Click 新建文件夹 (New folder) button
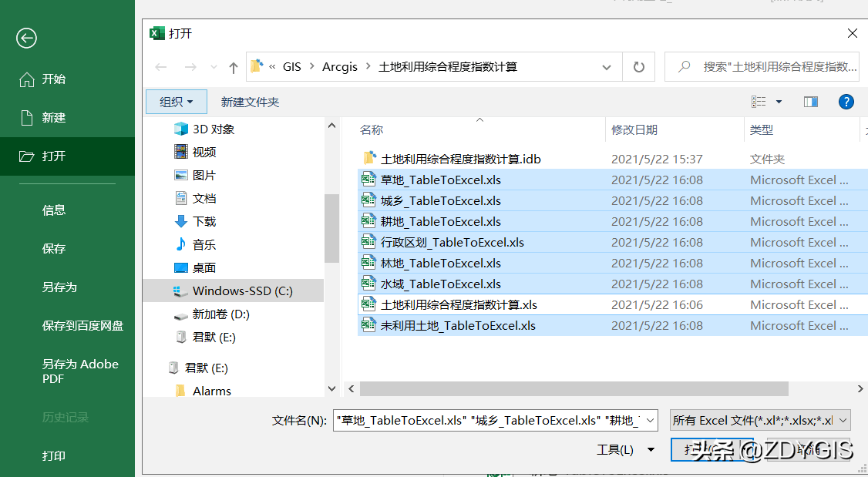 click(250, 102)
